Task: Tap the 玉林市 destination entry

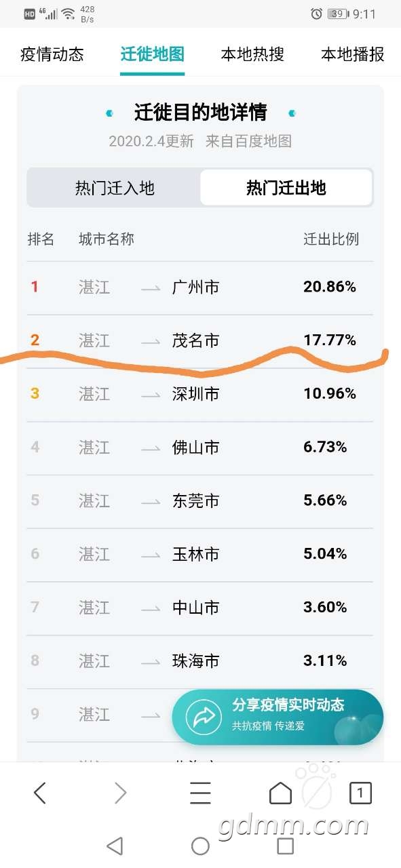Action: [196, 554]
